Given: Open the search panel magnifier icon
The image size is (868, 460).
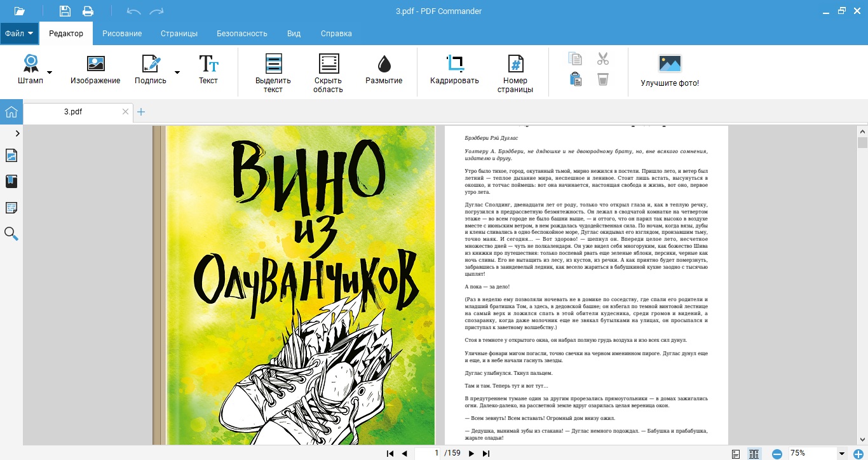Looking at the screenshot, I should [11, 234].
